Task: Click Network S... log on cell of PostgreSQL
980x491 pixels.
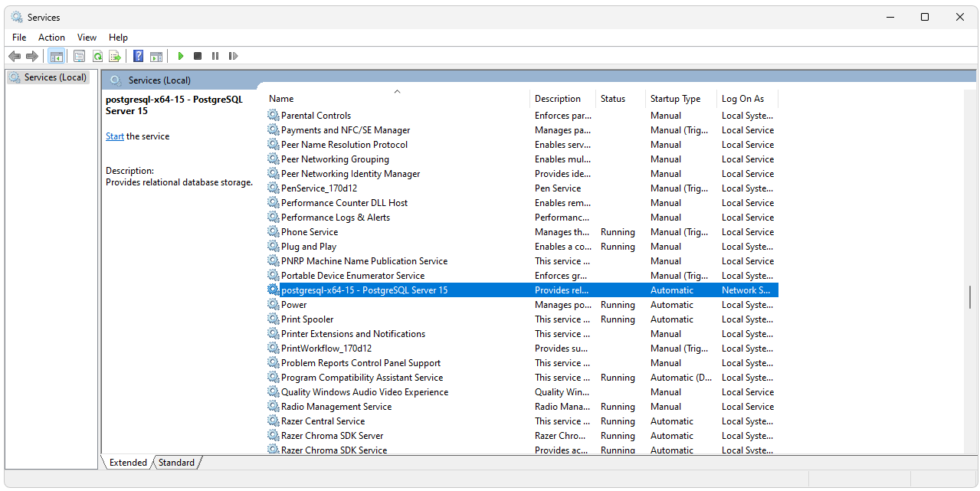Action: [746, 290]
